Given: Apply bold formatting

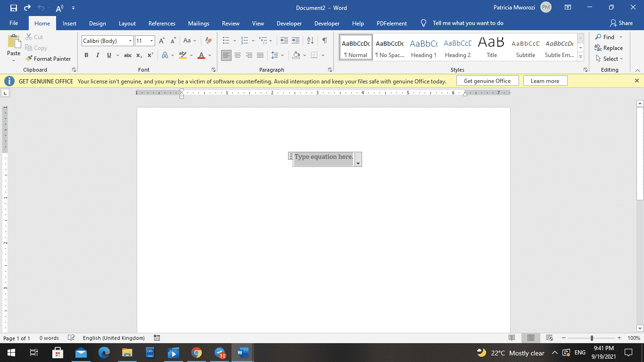Looking at the screenshot, I should pos(86,55).
